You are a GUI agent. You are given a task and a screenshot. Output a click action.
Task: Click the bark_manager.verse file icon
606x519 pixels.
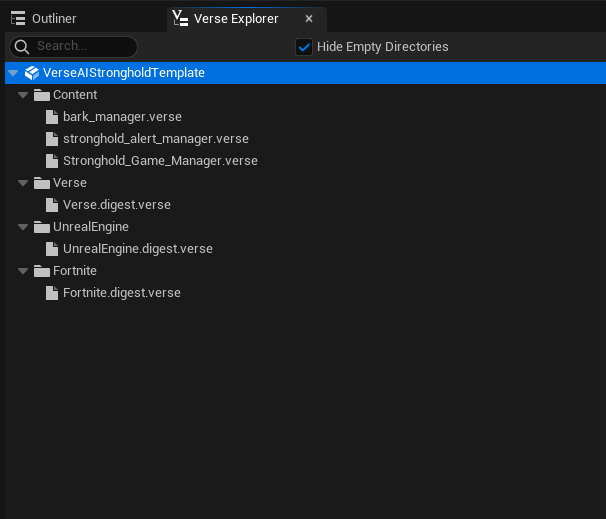pos(52,117)
